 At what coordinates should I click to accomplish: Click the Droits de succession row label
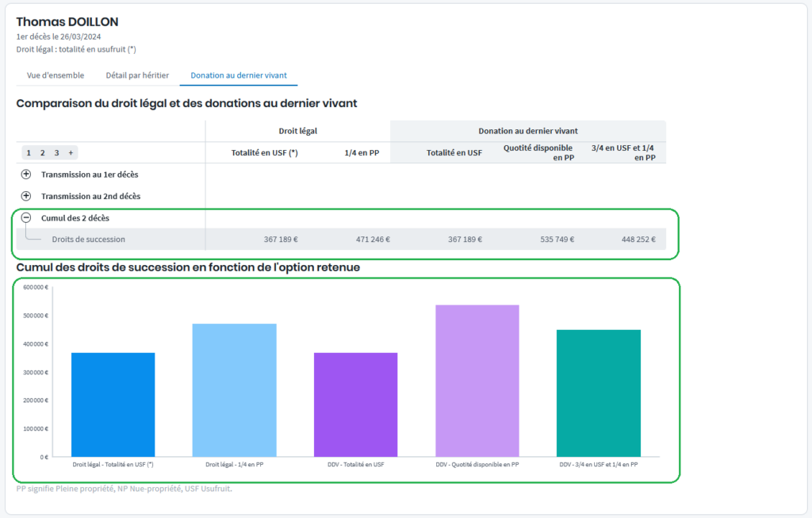tap(88, 239)
